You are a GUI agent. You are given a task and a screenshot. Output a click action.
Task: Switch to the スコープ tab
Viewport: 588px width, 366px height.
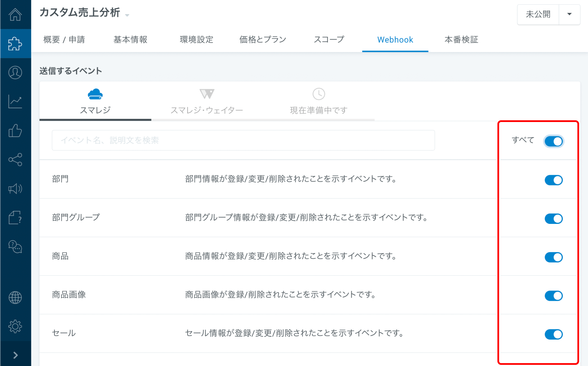pyautogui.click(x=329, y=40)
